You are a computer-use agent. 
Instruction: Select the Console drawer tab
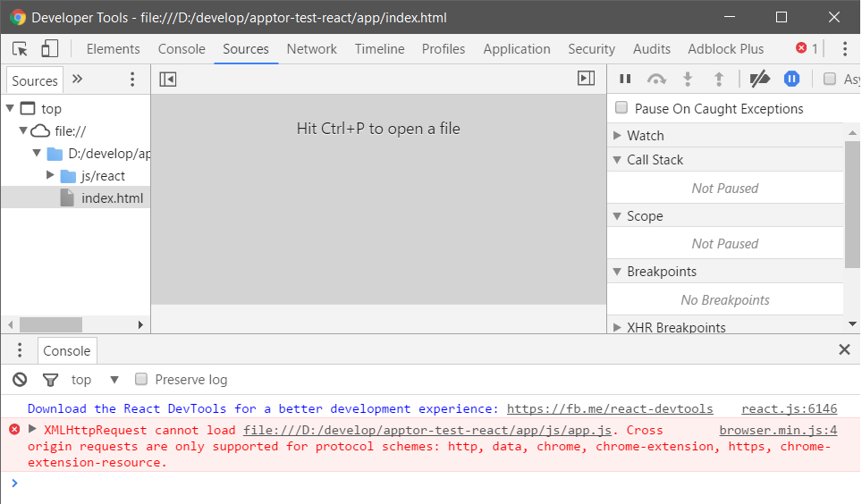[x=67, y=350]
